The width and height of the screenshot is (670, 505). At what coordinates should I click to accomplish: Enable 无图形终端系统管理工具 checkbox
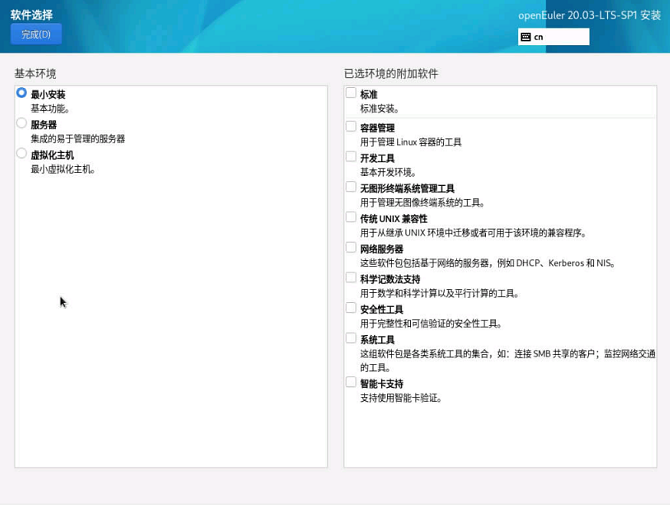[x=351, y=187]
